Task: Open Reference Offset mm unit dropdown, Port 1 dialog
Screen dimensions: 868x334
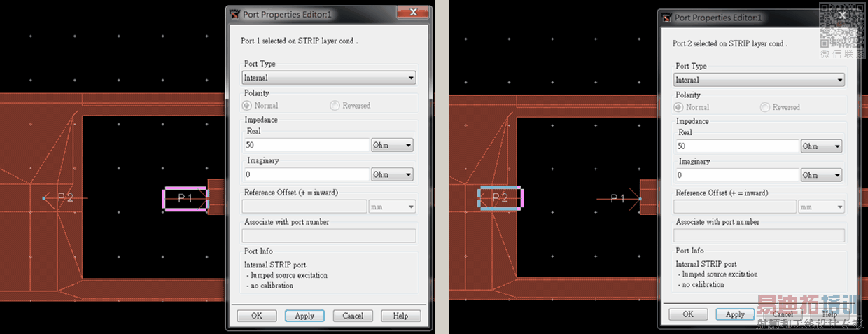Action: pyautogui.click(x=392, y=207)
